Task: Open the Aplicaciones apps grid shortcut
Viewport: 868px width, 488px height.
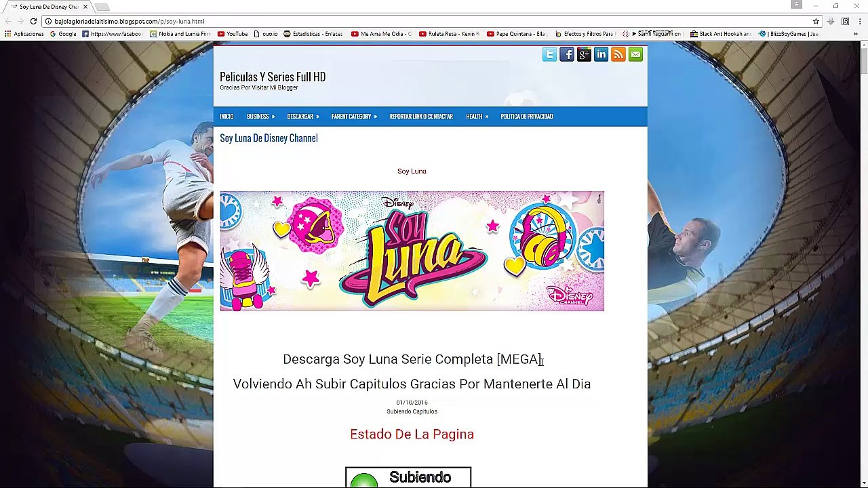Action: click(x=24, y=34)
